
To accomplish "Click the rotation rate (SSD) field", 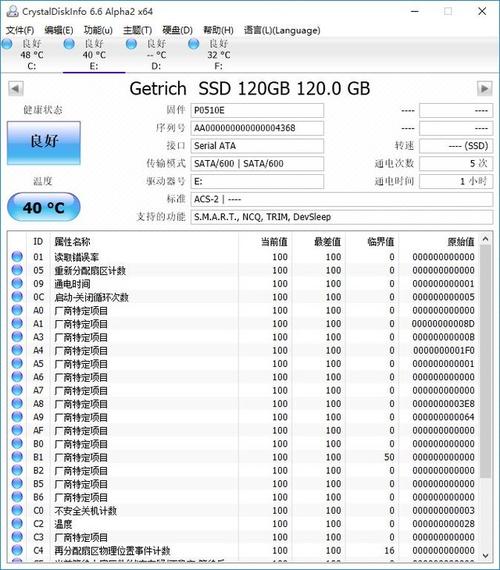I will click(x=456, y=146).
